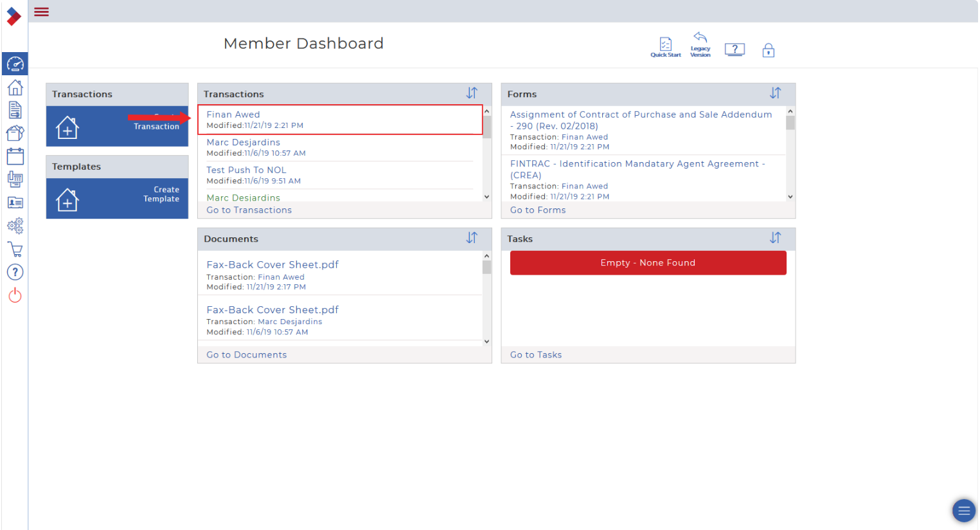Viewport: 980px width, 530px height.
Task: Open the Test Push To NOL transaction
Action: click(x=246, y=170)
